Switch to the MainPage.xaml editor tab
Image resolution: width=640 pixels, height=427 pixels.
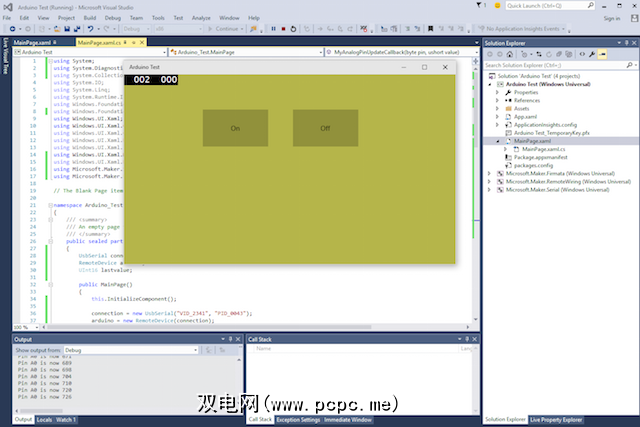click(33, 41)
